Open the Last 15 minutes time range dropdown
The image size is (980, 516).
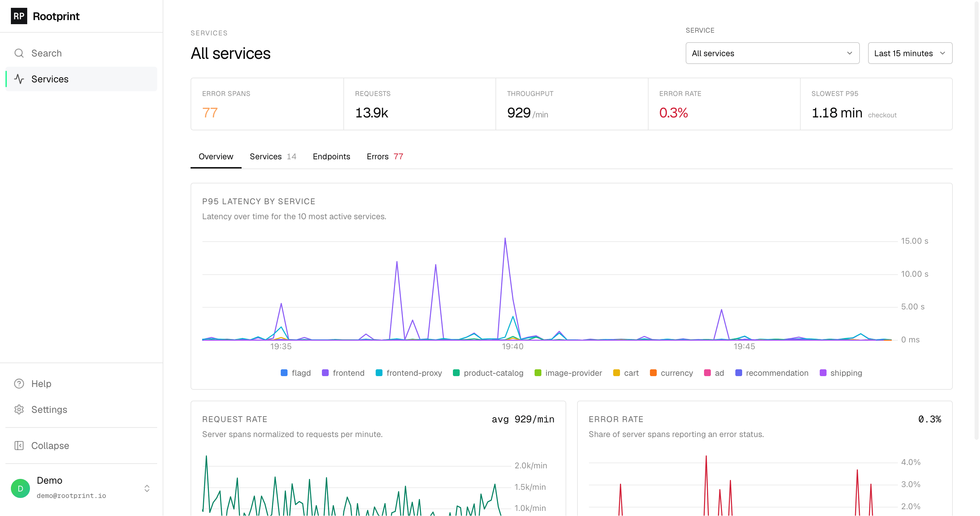click(x=910, y=53)
